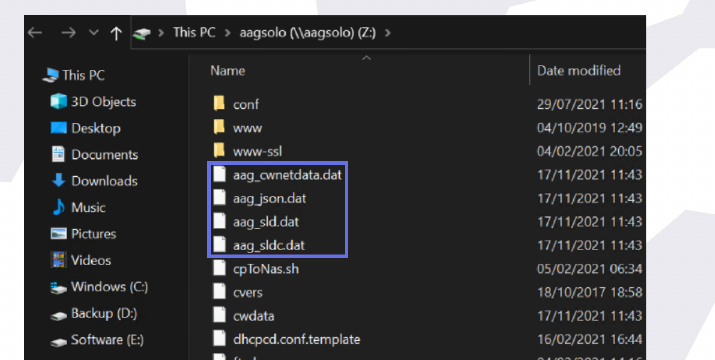715x360 pixels.
Task: Click the Downloads blue arrow icon
Action: (59, 181)
